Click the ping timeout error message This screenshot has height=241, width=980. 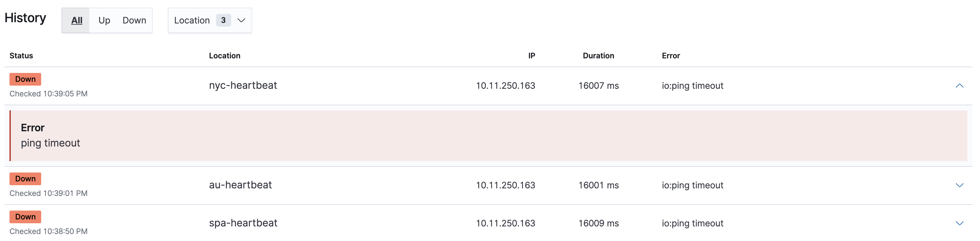51,143
